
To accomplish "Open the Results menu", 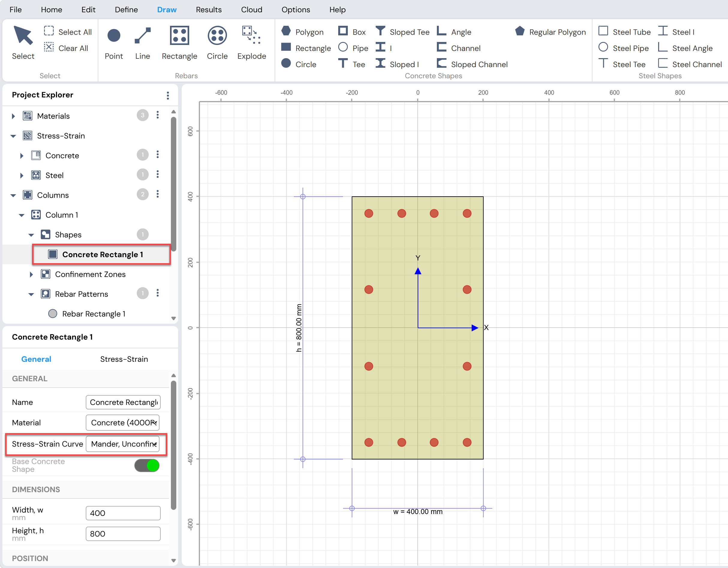I will coord(209,10).
